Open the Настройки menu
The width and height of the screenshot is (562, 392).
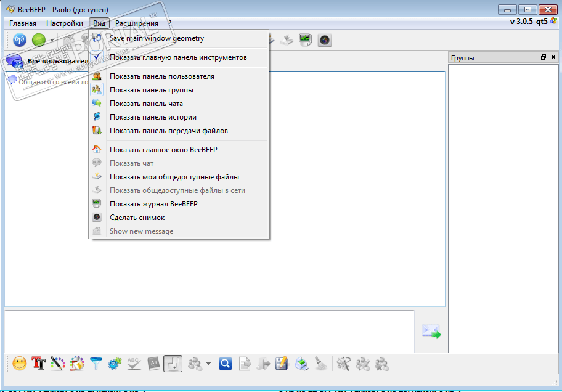coord(65,23)
